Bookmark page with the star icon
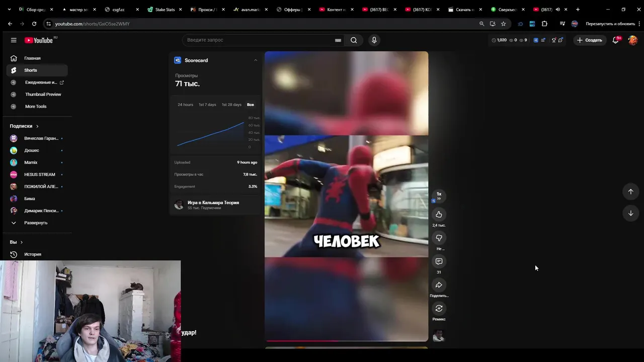The width and height of the screenshot is (644, 362). tap(503, 24)
